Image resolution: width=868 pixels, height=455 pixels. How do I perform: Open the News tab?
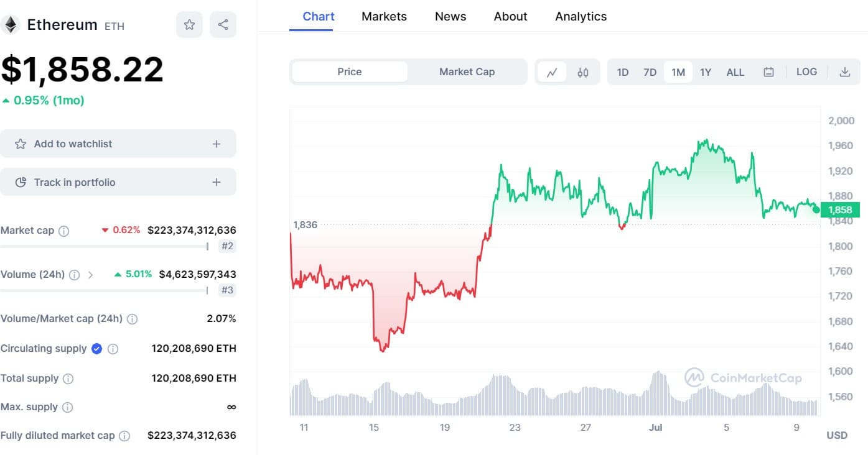click(x=450, y=16)
